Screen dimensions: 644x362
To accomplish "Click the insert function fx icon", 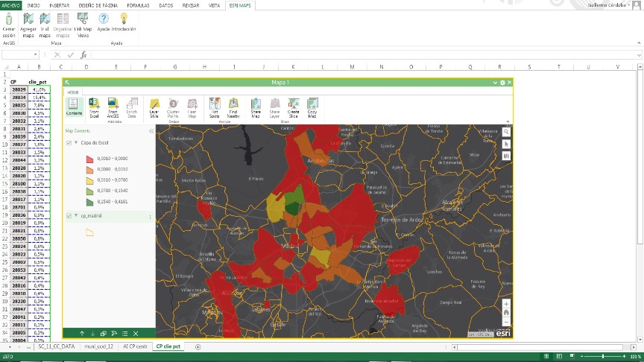I will click(83, 54).
